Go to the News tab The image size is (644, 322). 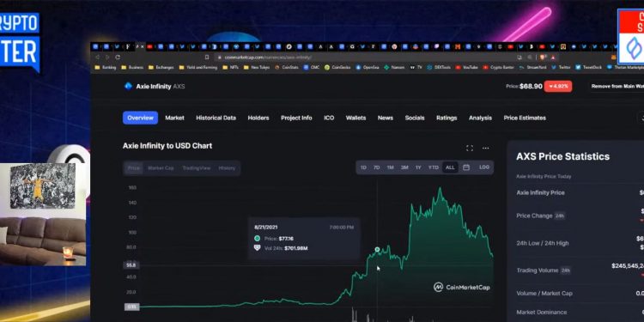[x=386, y=118]
